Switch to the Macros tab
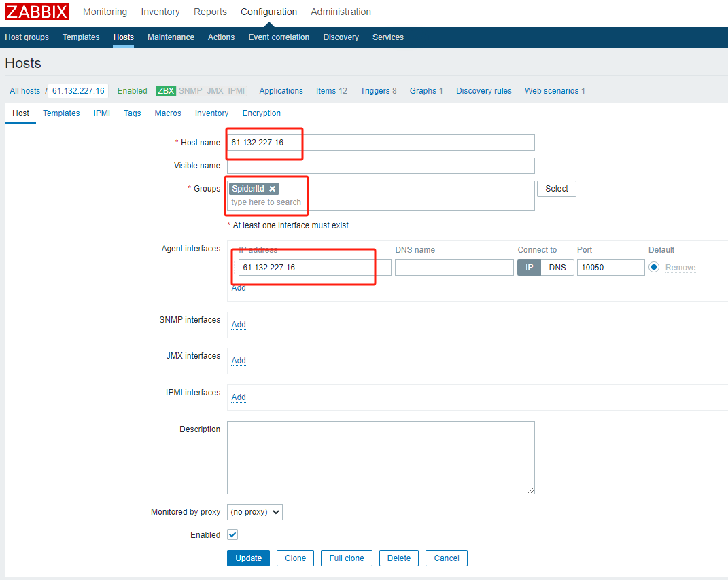This screenshot has height=580, width=728. pos(168,113)
